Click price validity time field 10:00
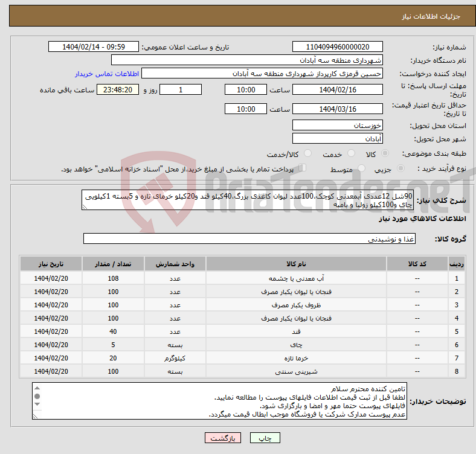This screenshot has width=476, height=454. tap(246, 109)
